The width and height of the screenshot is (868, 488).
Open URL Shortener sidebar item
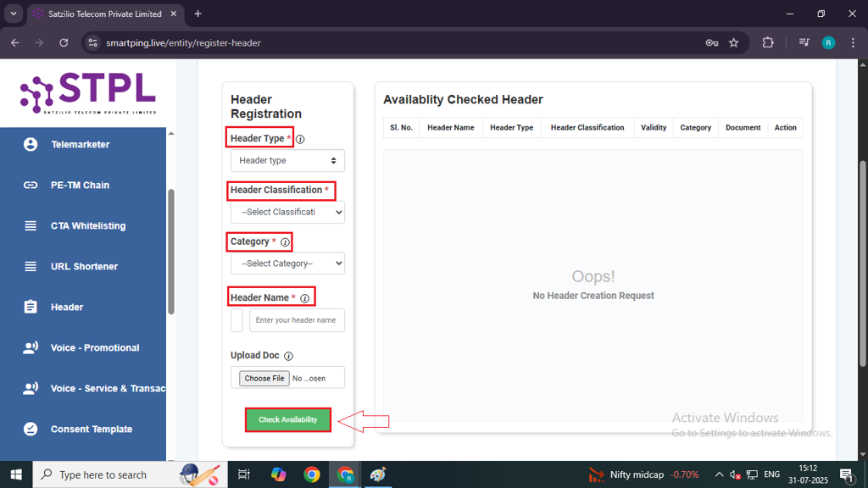click(x=83, y=267)
